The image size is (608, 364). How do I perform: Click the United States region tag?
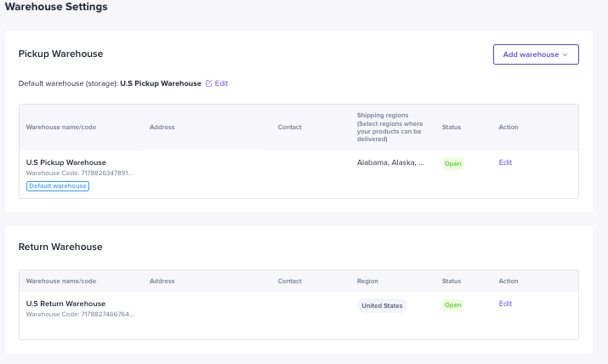382,305
